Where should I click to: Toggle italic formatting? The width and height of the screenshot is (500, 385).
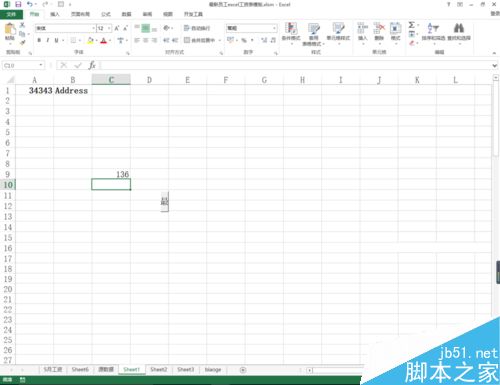point(48,40)
